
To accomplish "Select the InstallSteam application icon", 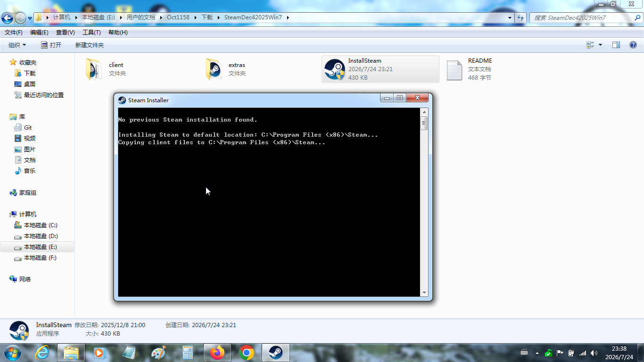I will pyautogui.click(x=335, y=69).
